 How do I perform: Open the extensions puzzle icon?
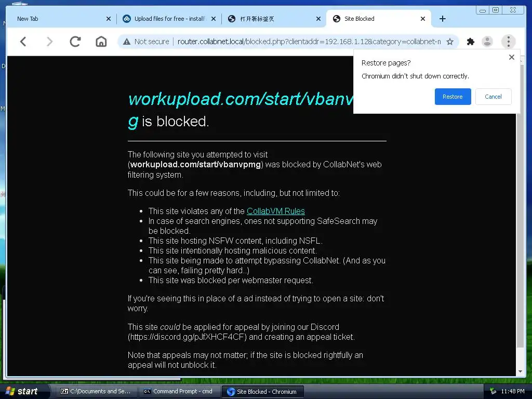pos(470,42)
